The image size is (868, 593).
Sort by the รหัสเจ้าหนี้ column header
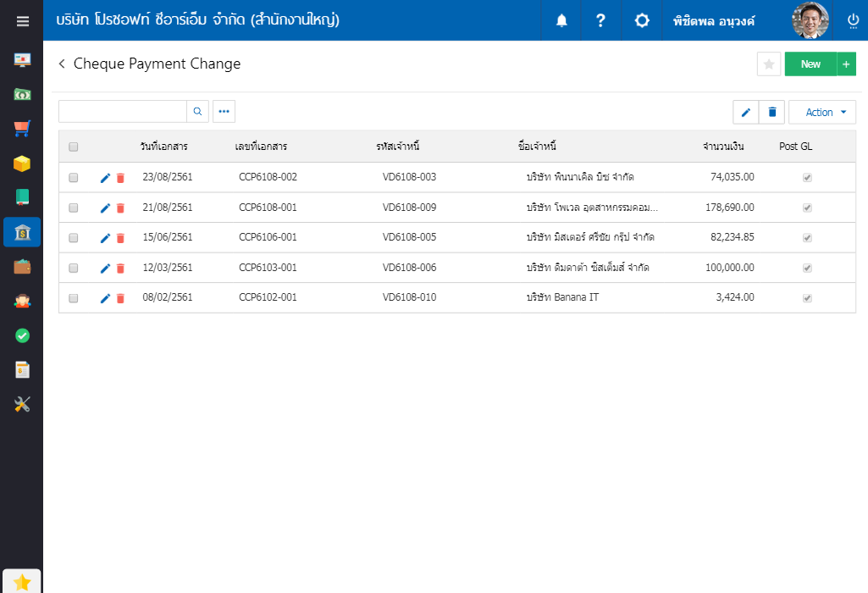click(398, 147)
